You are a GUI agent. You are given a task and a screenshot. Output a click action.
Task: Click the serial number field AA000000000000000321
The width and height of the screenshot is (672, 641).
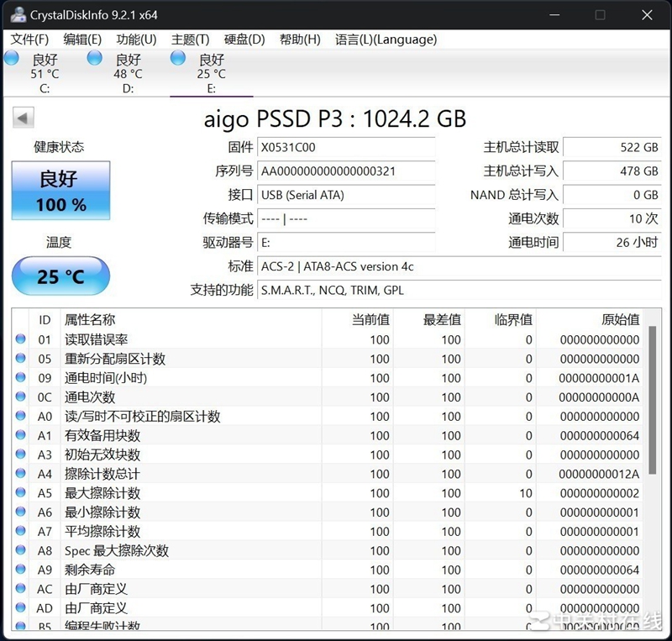point(346,171)
